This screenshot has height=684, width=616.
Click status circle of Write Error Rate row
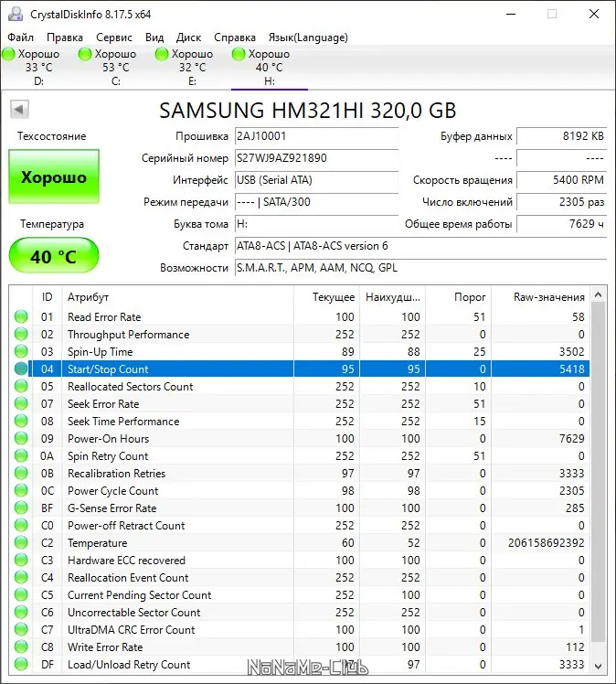click(x=21, y=647)
